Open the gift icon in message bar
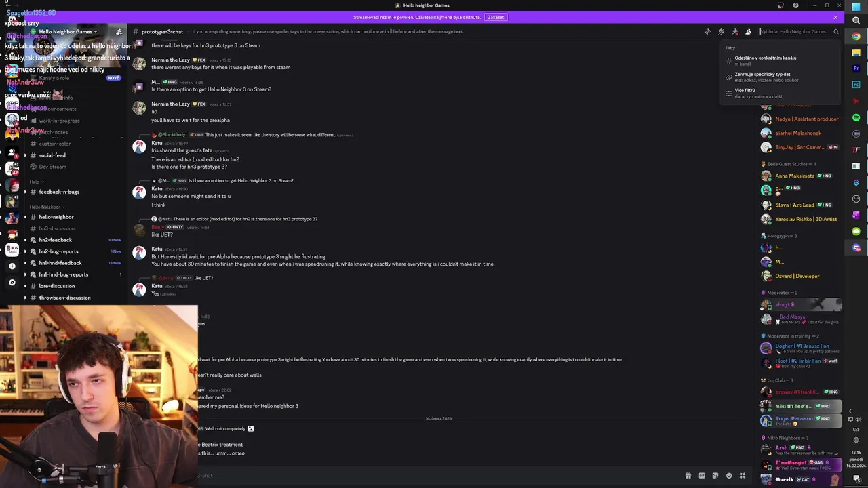 [688, 476]
